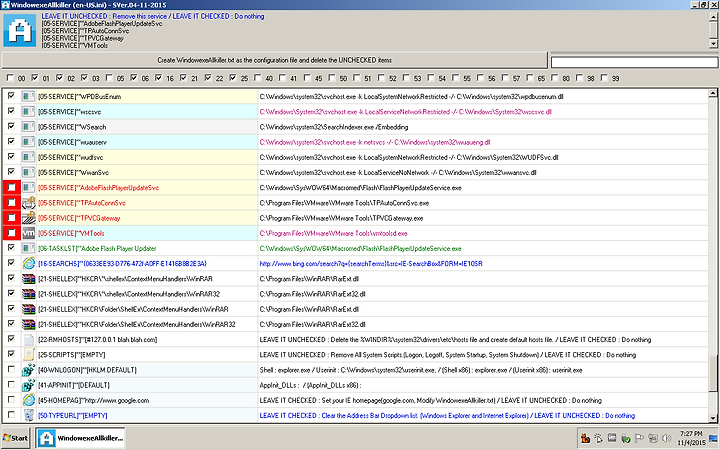The width and height of the screenshot is (720, 450).
Task: Toggle the 00 category checkbox
Action: tap(11, 78)
